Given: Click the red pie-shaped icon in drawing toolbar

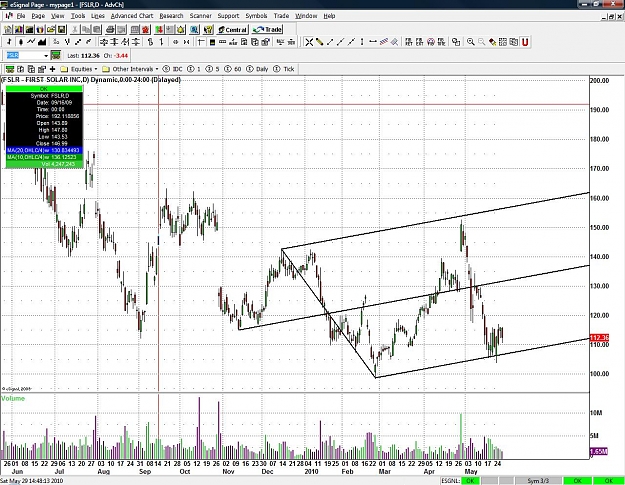Looking at the screenshot, I should (430, 42).
